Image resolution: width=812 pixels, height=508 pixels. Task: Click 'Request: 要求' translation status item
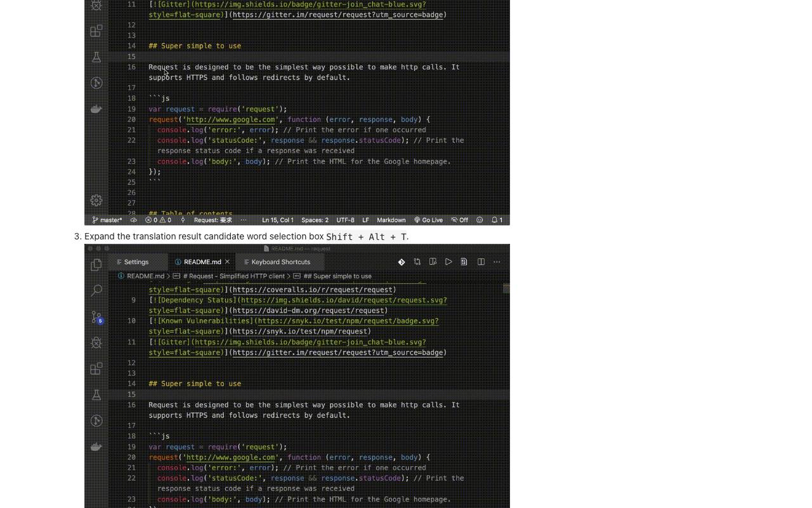(213, 220)
